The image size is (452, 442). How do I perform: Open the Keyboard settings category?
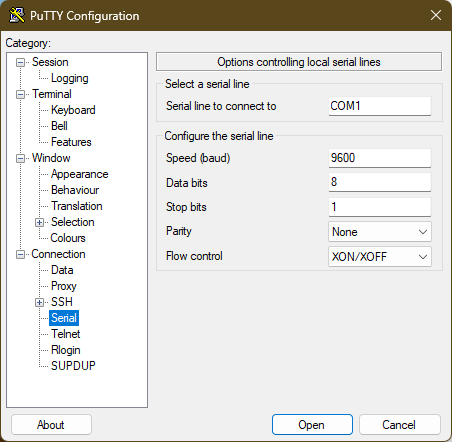[x=73, y=110]
